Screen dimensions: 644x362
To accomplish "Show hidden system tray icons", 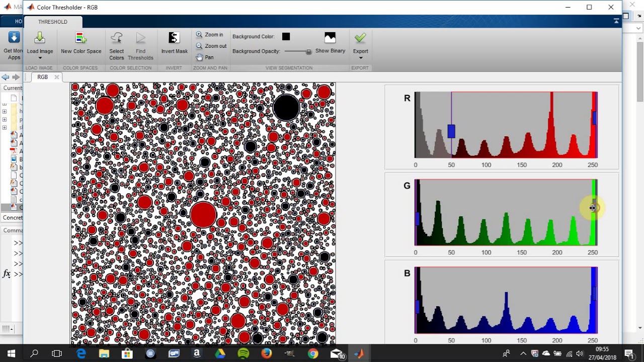I will [523, 353].
